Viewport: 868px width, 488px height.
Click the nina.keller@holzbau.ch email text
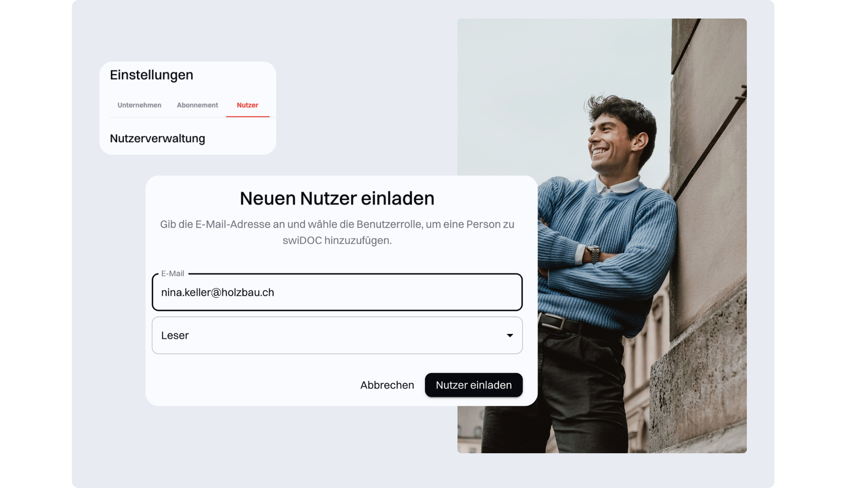[x=217, y=292]
